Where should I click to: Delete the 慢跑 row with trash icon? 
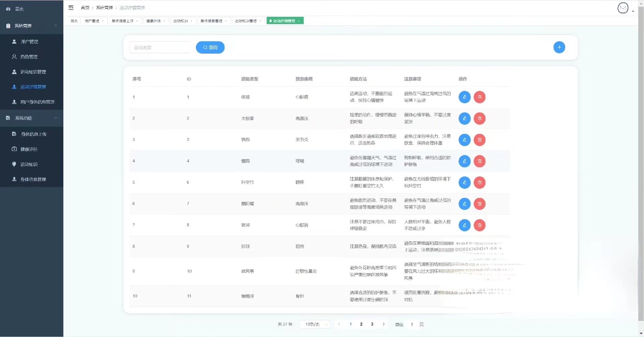480,161
